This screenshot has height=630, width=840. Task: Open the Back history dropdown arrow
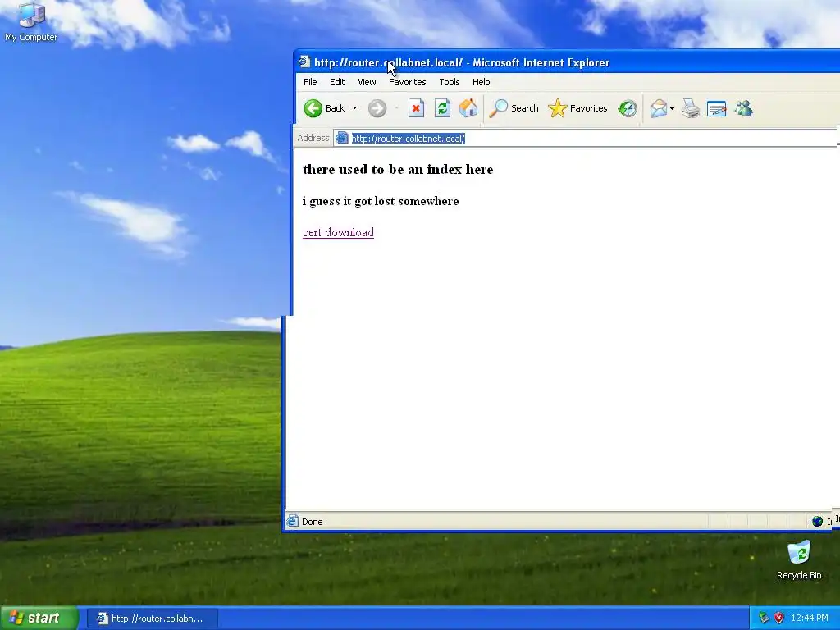pyautogui.click(x=354, y=108)
